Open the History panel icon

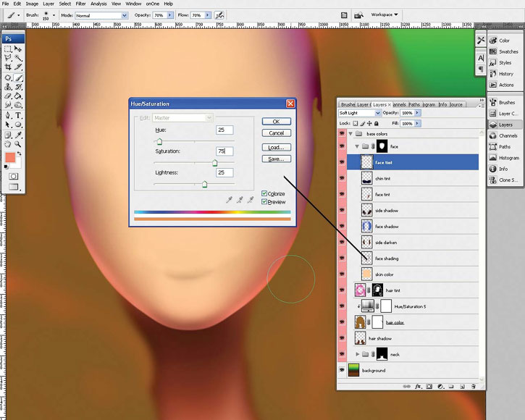coord(493,74)
